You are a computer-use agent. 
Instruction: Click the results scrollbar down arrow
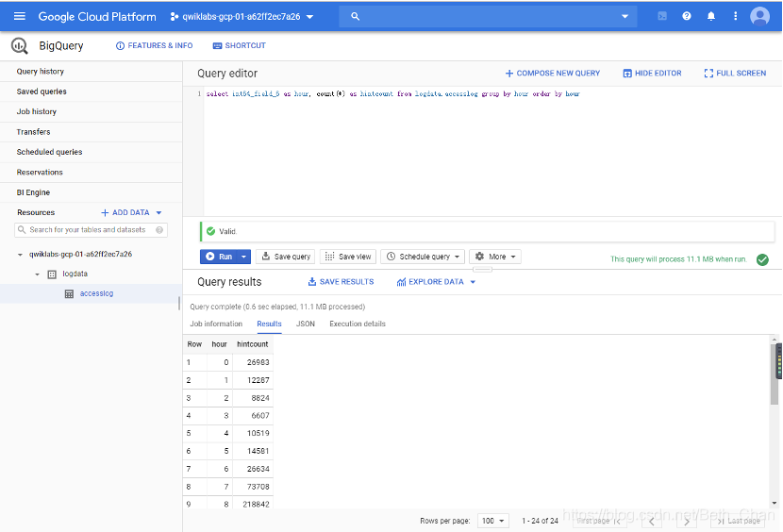775,504
